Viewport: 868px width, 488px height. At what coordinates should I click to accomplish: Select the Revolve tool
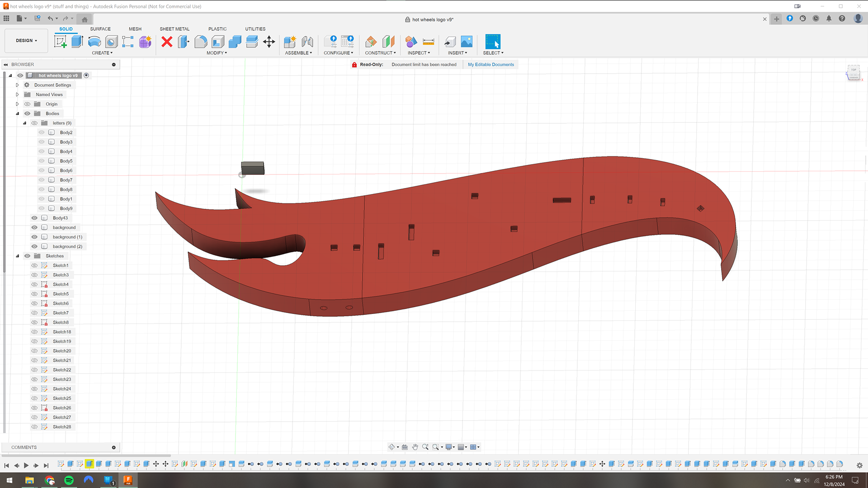(94, 42)
